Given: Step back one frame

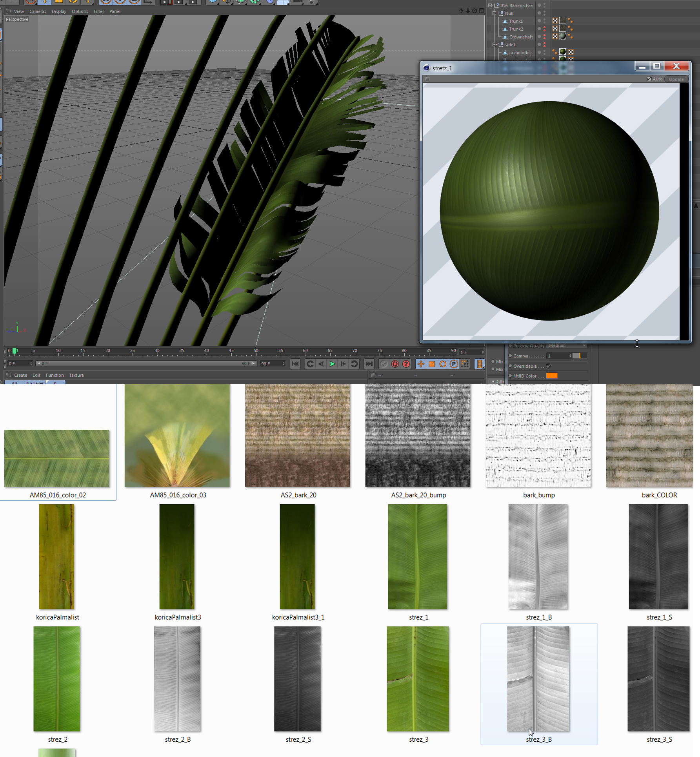Looking at the screenshot, I should pyautogui.click(x=321, y=364).
